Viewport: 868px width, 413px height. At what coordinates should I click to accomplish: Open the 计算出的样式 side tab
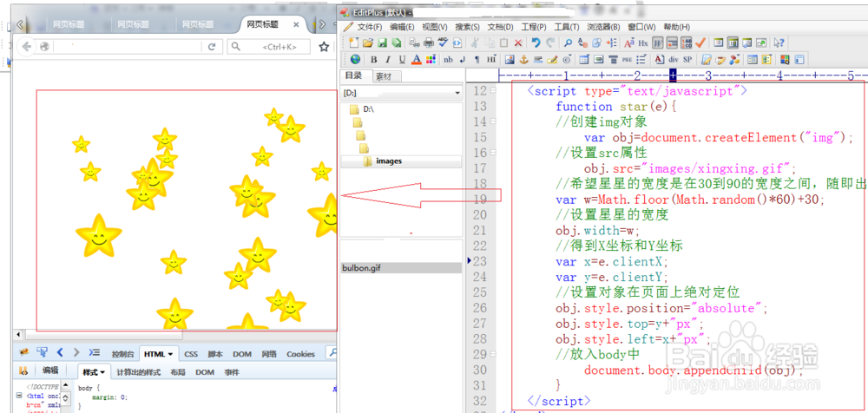pos(138,372)
